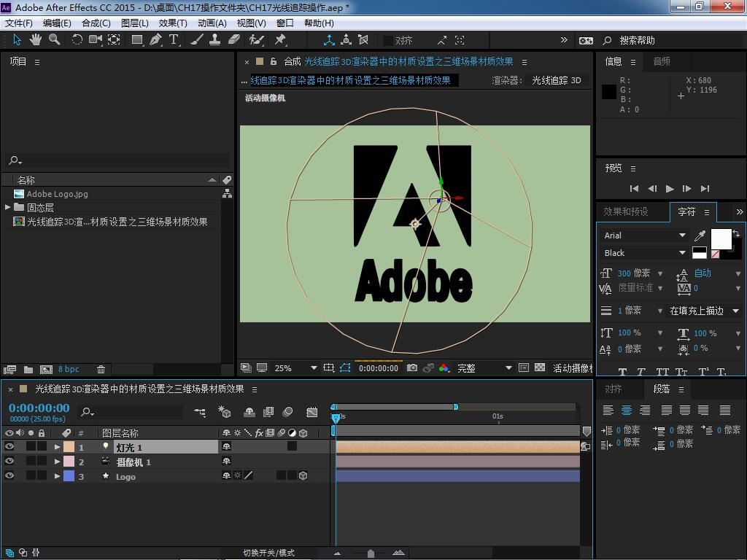Toggle visibility of the Logo layer
Viewport: 747px width, 560px height.
pyautogui.click(x=9, y=476)
